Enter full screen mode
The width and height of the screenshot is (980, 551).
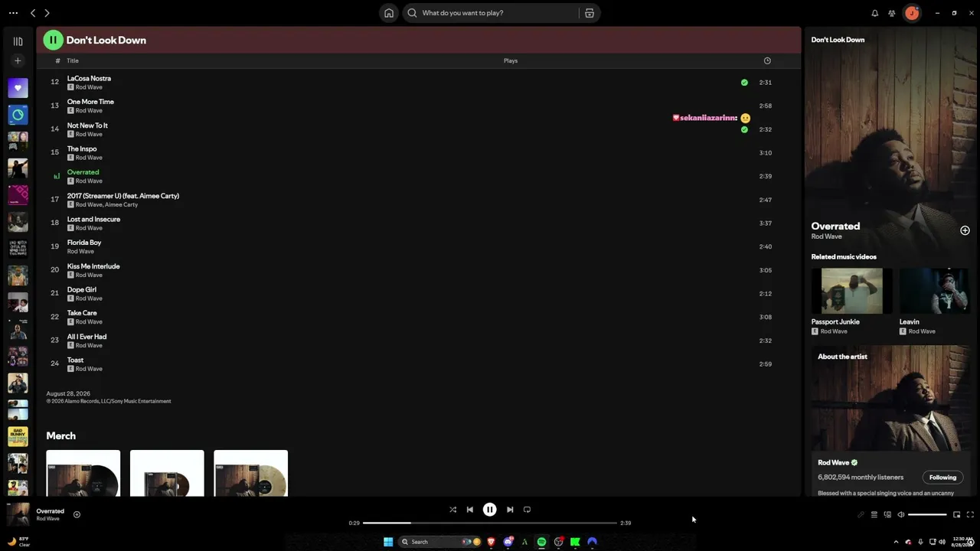970,514
